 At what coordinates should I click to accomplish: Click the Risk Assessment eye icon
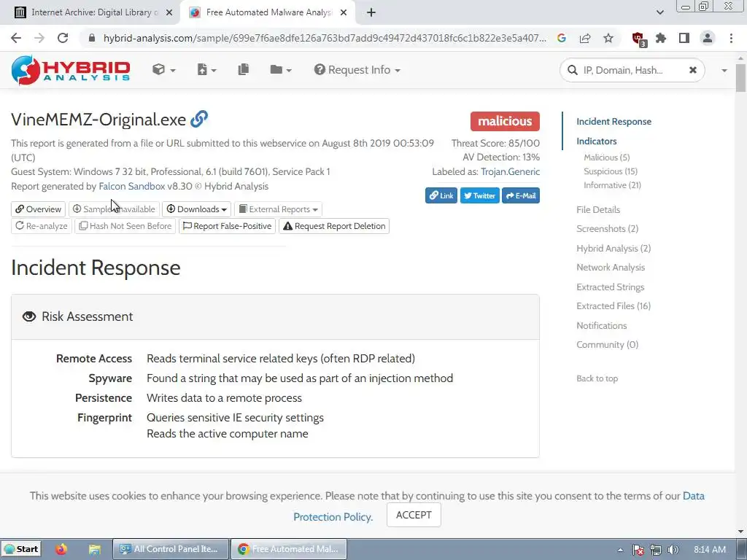click(29, 316)
